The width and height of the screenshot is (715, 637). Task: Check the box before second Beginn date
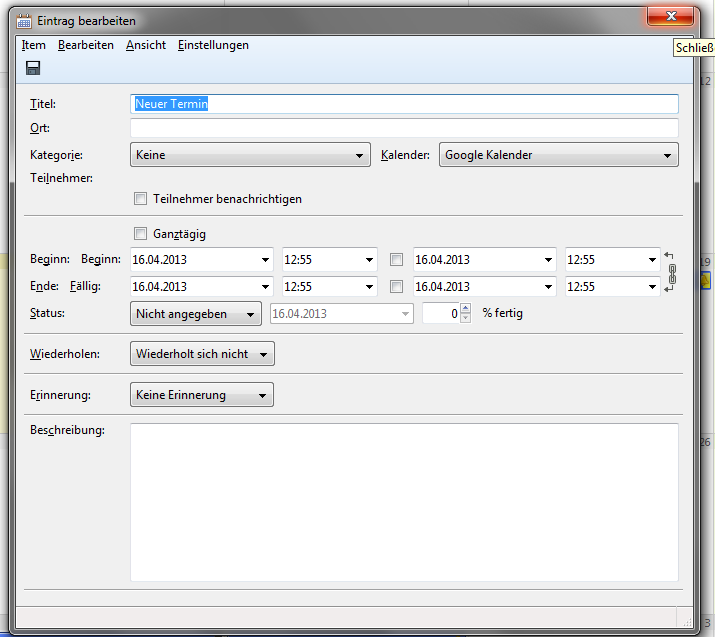pos(397,260)
